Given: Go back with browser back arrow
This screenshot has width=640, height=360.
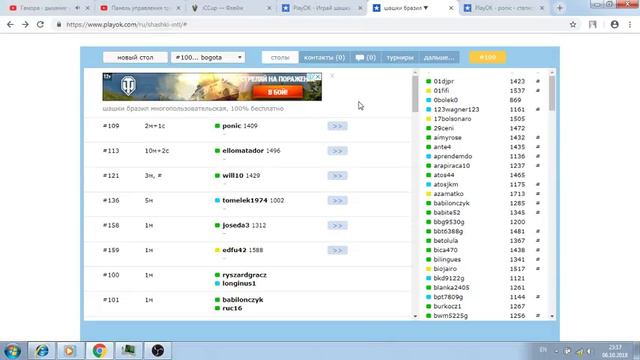Looking at the screenshot, I should pos(10,24).
